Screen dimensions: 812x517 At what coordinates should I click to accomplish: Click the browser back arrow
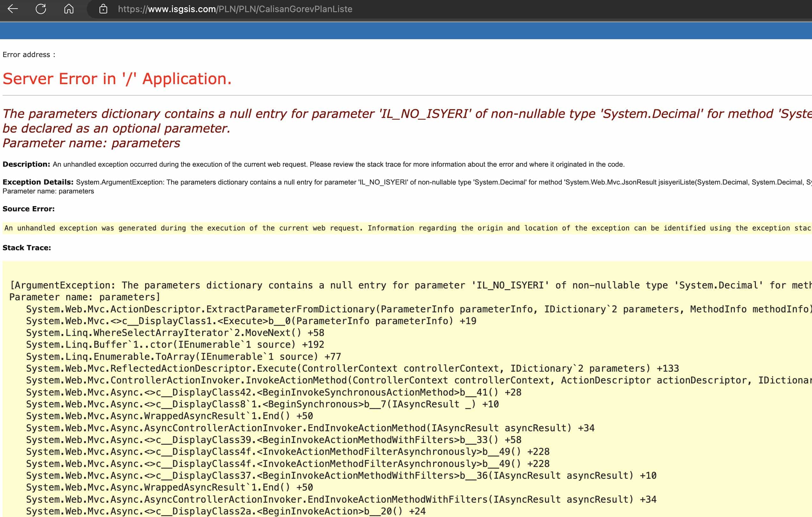point(12,9)
